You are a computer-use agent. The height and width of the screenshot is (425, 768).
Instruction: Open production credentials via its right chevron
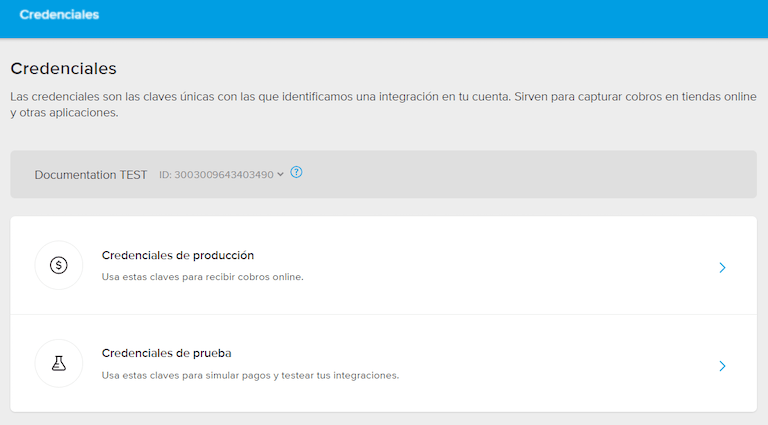coord(722,267)
